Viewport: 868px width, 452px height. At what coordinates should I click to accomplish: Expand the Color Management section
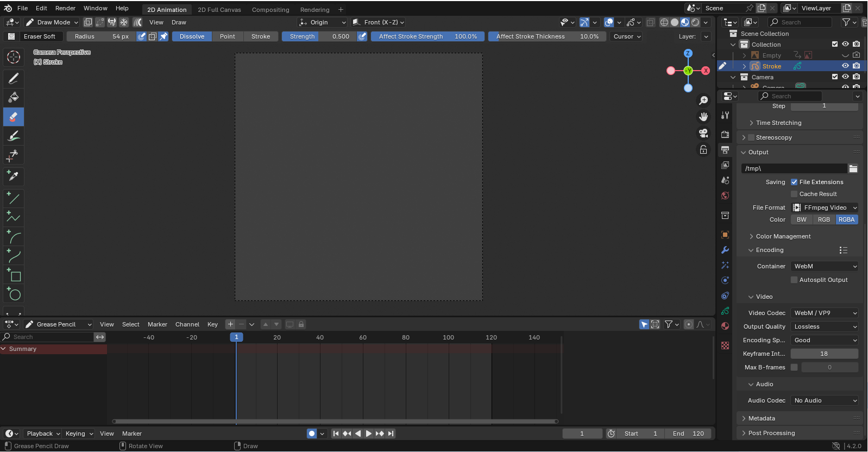point(783,236)
